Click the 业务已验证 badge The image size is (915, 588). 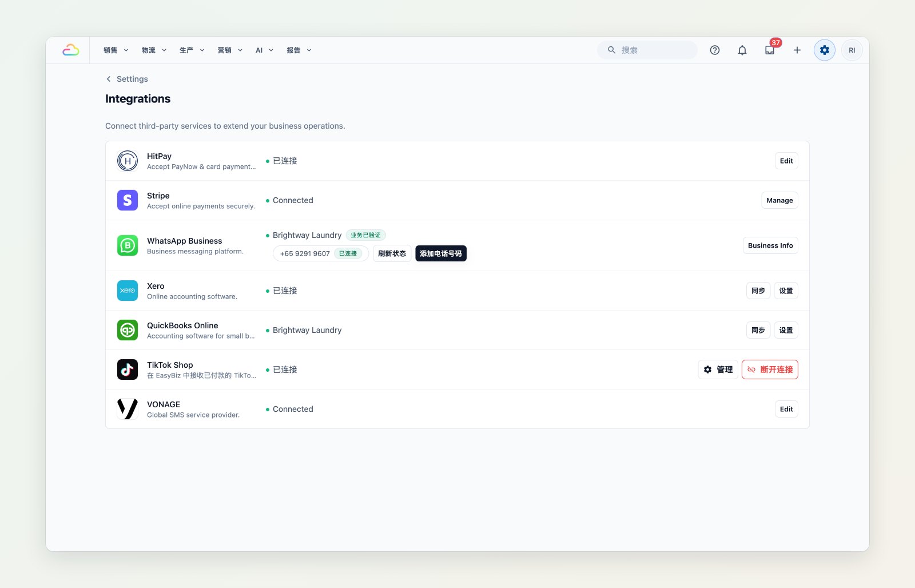(366, 235)
